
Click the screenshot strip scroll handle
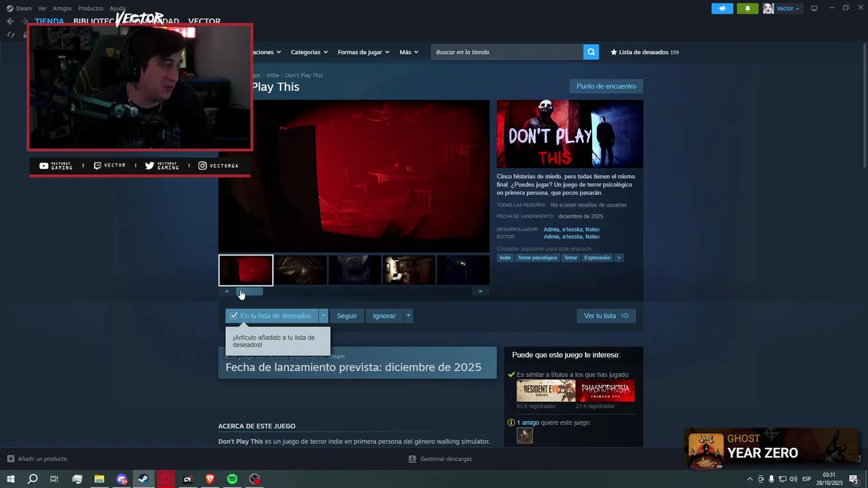pyautogui.click(x=249, y=291)
